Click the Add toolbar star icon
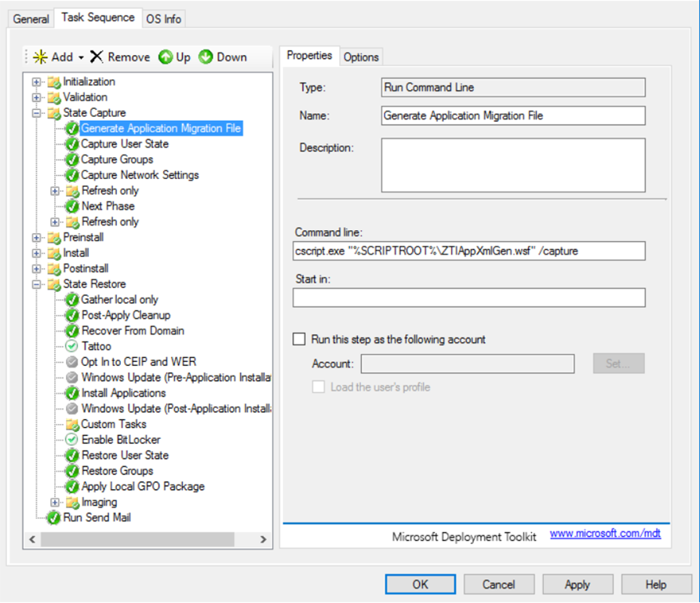700x603 pixels. (40, 57)
